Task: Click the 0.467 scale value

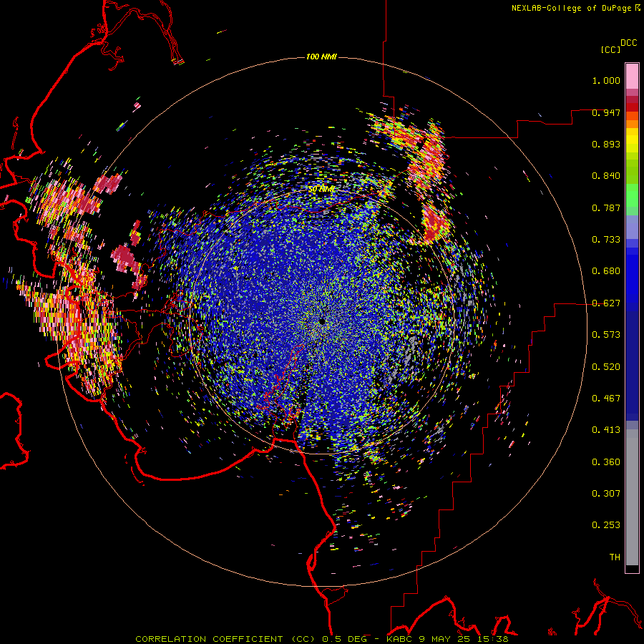Action: pos(606,399)
